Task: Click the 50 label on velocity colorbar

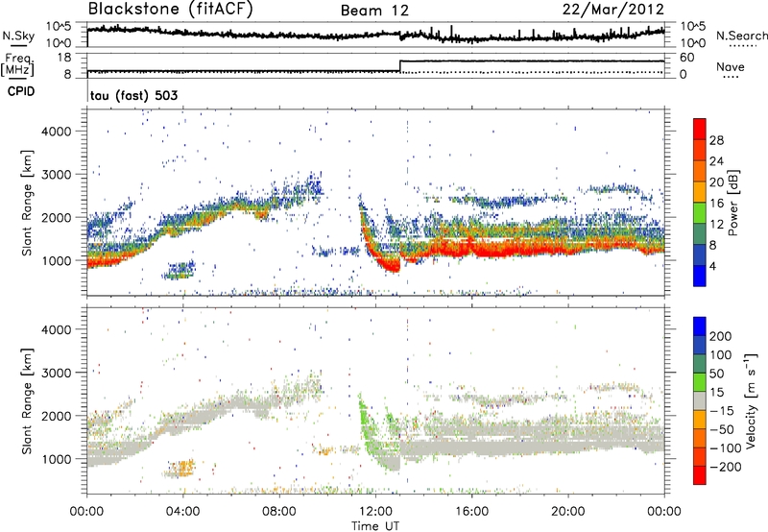Action: point(716,374)
